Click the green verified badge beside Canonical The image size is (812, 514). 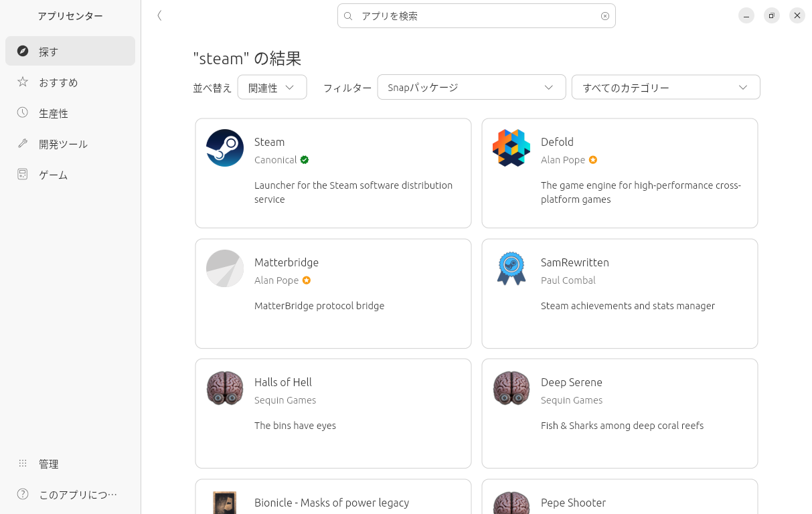point(305,160)
